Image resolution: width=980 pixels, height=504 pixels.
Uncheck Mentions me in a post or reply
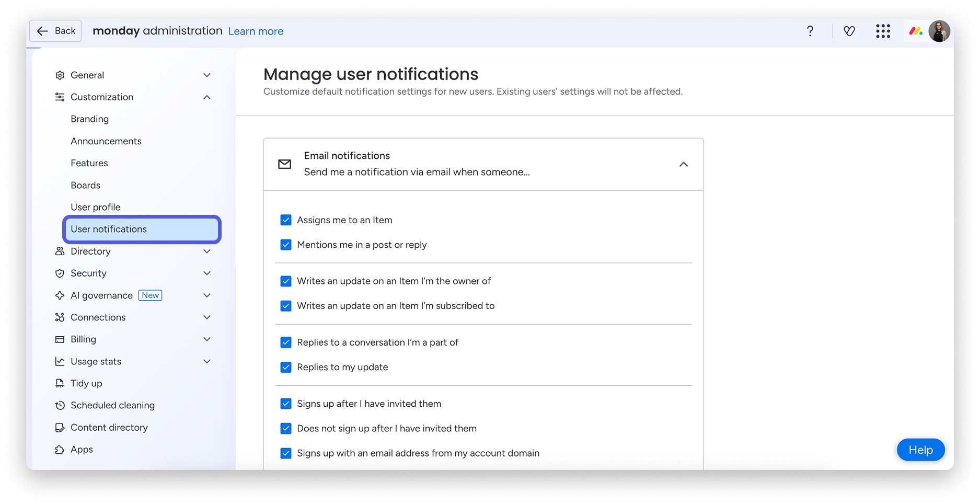pos(286,245)
